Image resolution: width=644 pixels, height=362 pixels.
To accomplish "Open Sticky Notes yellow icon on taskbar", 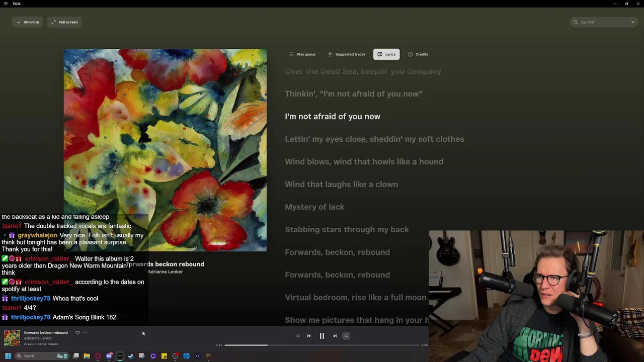I will tap(164, 356).
